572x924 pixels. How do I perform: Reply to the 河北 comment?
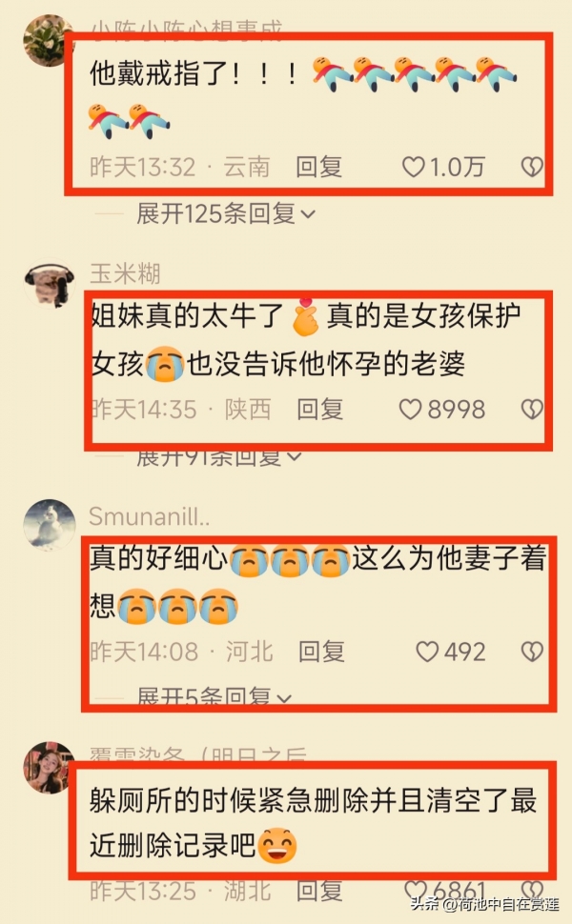coord(321,652)
